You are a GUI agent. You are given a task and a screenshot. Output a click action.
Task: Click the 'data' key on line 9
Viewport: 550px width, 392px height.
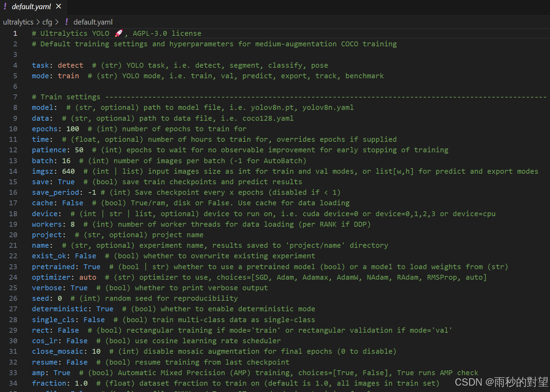click(40, 118)
